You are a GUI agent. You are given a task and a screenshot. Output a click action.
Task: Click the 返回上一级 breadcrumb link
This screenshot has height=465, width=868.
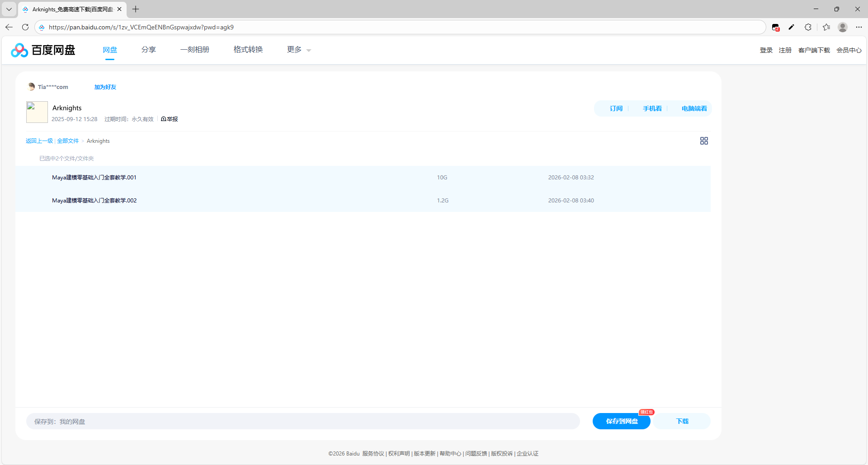click(x=39, y=141)
